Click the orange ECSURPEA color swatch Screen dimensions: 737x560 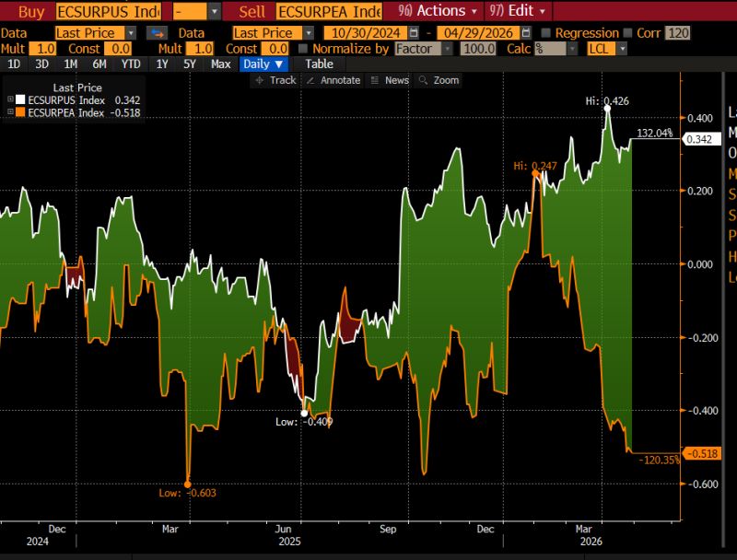pos(20,112)
